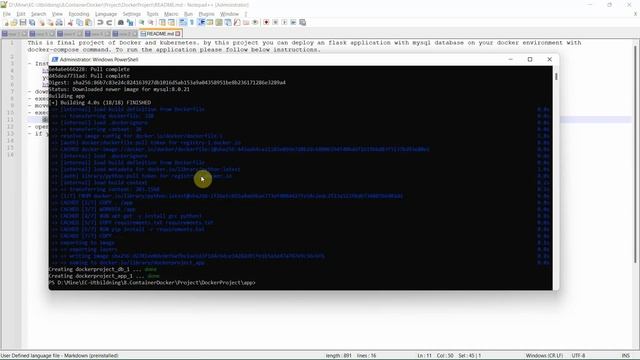Viewport: 640px width, 360px height.
Task: Click the Replace toolbar icon
Action: pos(130,22)
